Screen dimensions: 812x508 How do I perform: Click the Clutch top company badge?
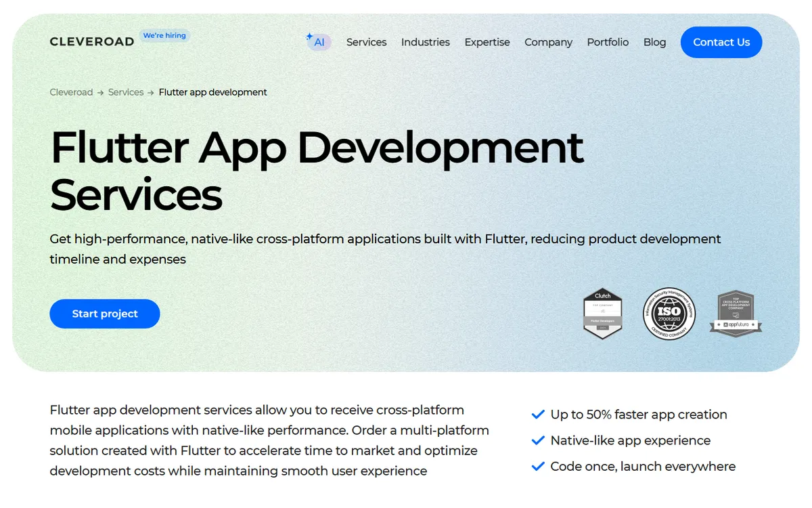tap(602, 314)
